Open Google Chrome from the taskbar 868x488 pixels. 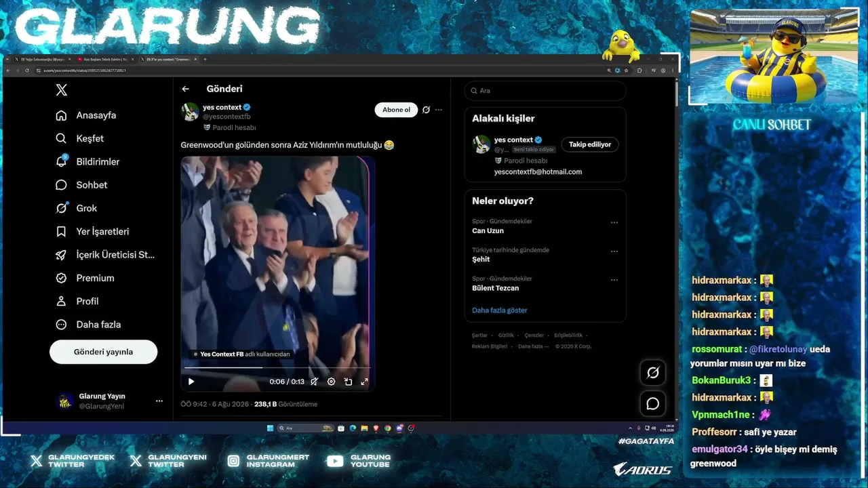click(x=388, y=428)
